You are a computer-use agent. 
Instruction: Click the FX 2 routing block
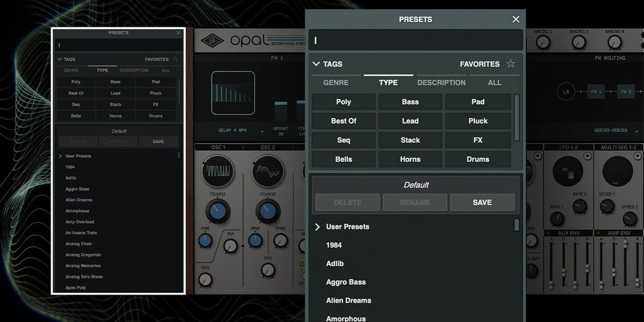click(x=626, y=92)
